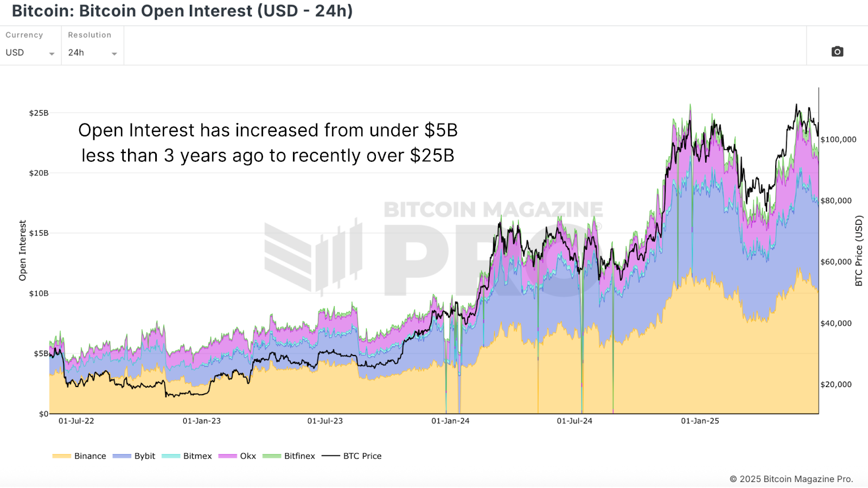Open the Resolution dropdown
868x488 pixels.
92,53
